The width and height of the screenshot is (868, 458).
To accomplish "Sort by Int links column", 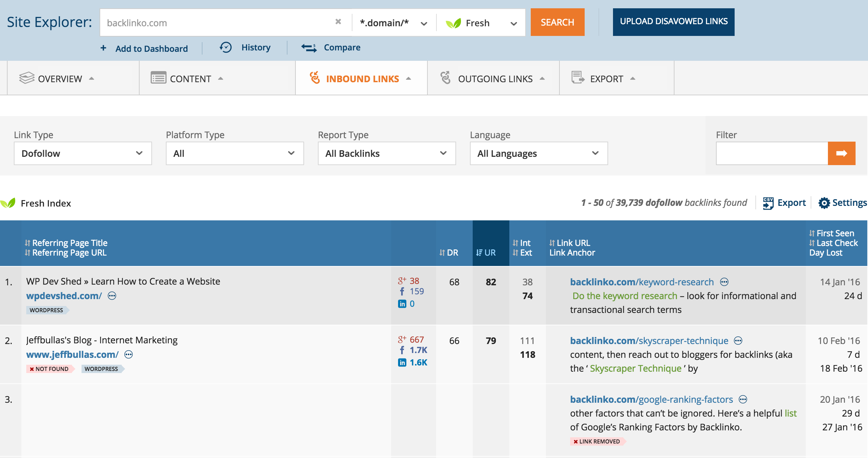I will tap(521, 243).
